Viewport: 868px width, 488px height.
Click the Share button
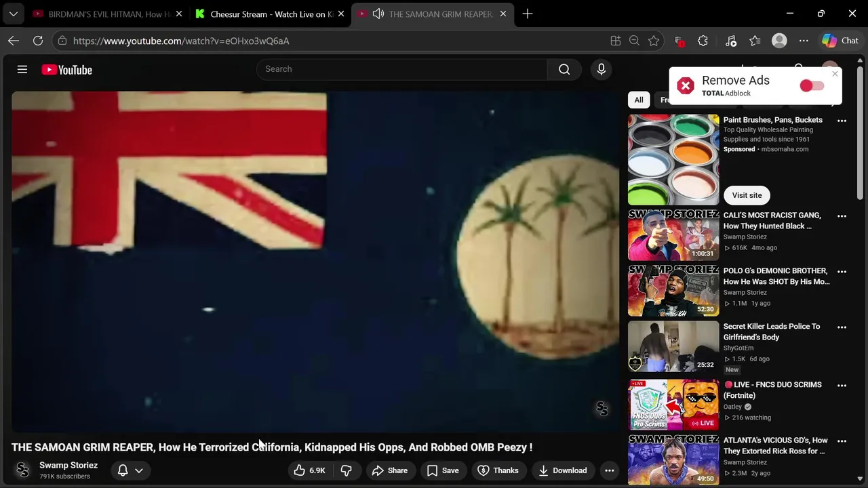[x=390, y=470]
